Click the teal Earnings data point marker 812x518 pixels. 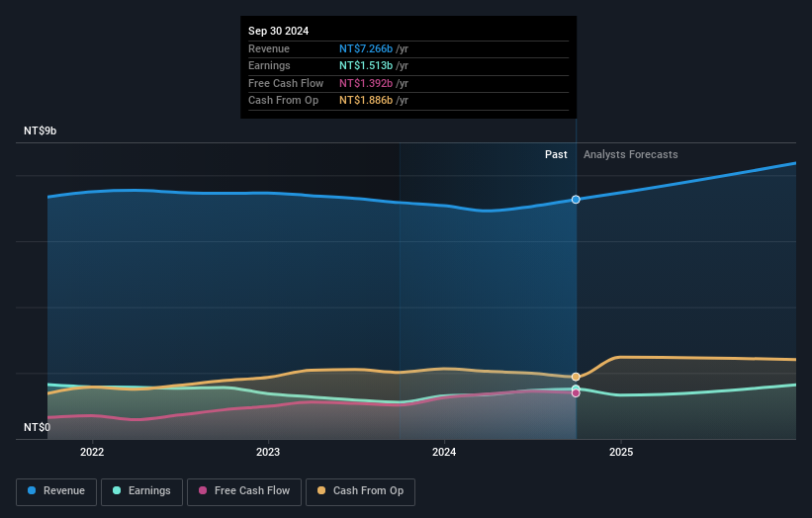576,388
